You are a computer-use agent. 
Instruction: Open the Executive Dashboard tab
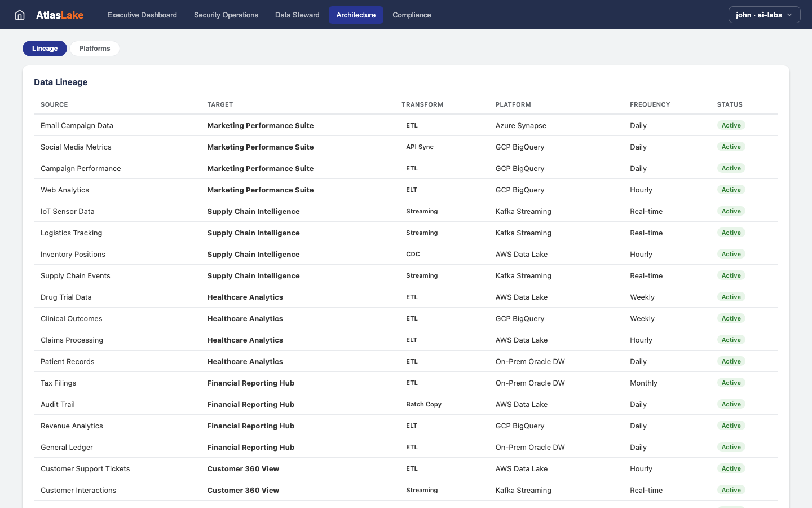coord(142,15)
